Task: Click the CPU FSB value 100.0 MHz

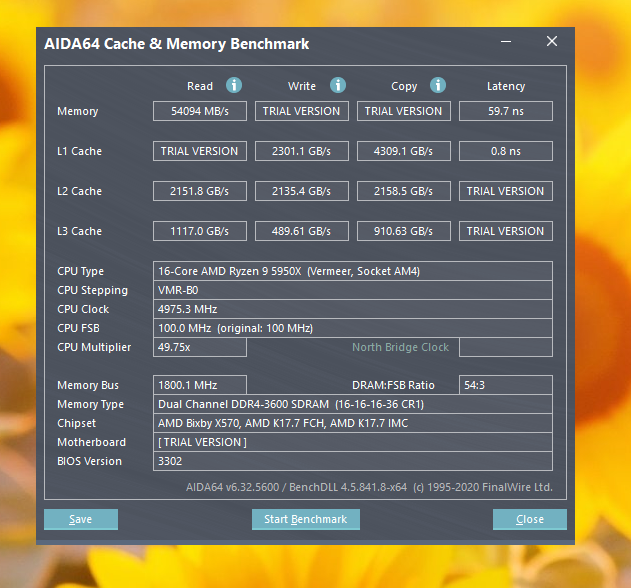Action: pos(353,328)
